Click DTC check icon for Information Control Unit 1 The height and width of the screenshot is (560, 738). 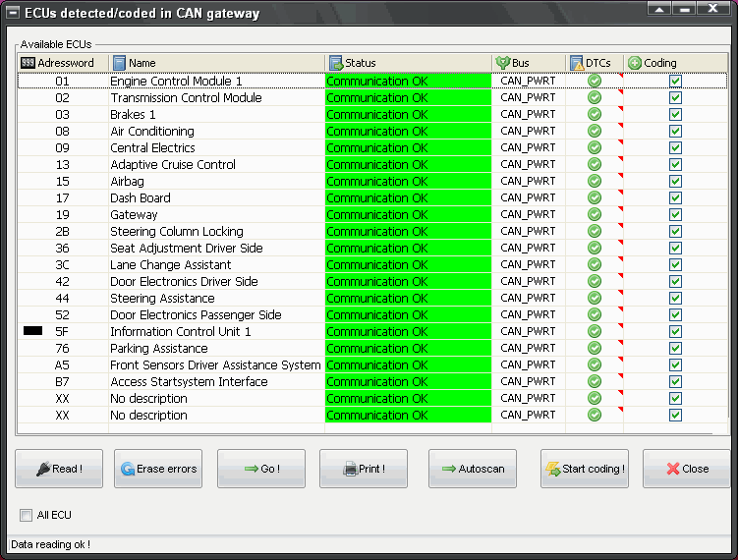pos(595,331)
